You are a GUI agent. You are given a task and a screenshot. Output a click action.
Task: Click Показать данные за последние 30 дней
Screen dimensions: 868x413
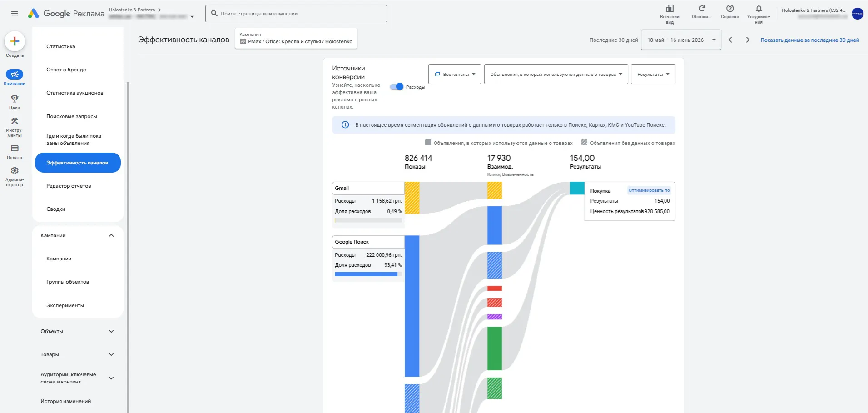(x=810, y=40)
